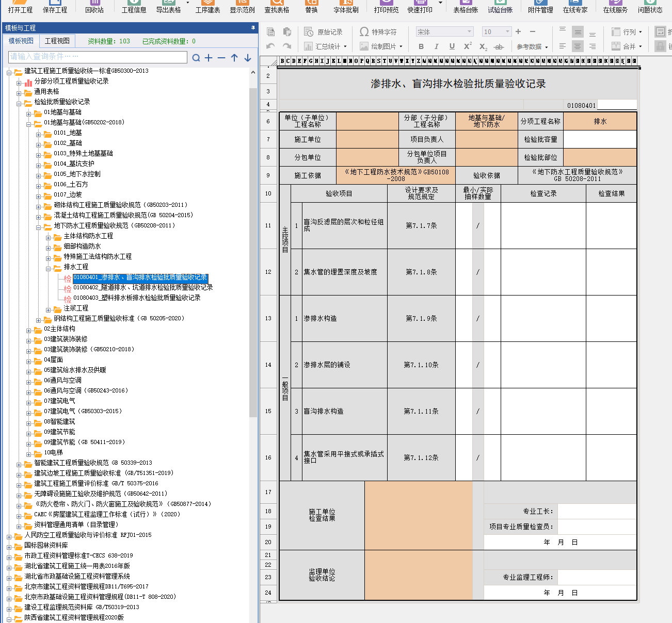Image resolution: width=672 pixels, height=623 pixels.
Task: Toggle underline formatting
Action: coord(452,46)
